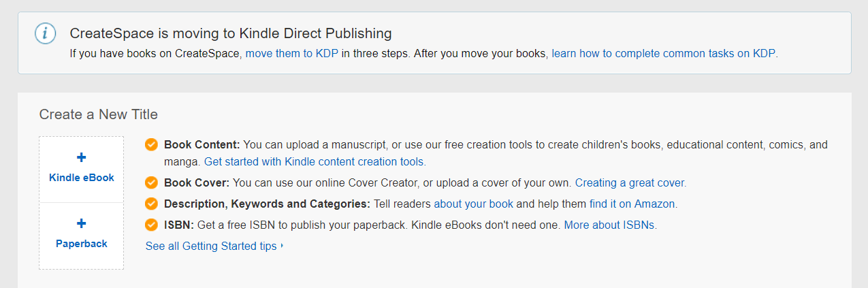868x288 pixels.
Task: Click the 'Book Cover:' bold label
Action: [x=197, y=183]
